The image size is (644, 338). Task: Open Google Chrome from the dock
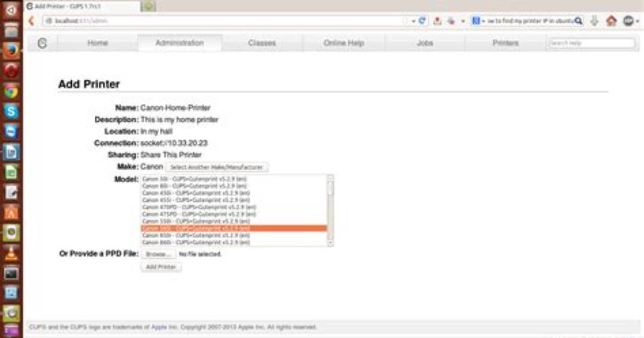pos(11,91)
